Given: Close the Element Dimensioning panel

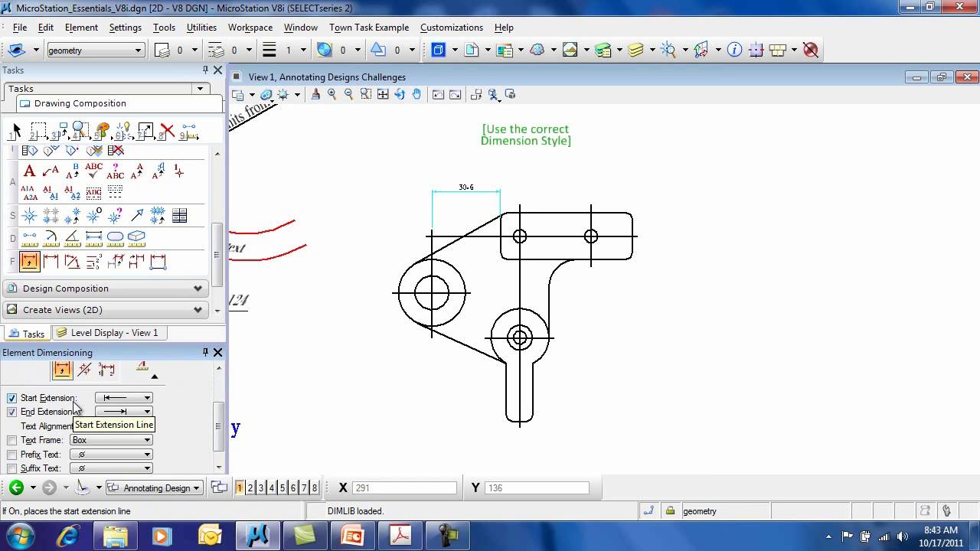Looking at the screenshot, I should [x=217, y=352].
